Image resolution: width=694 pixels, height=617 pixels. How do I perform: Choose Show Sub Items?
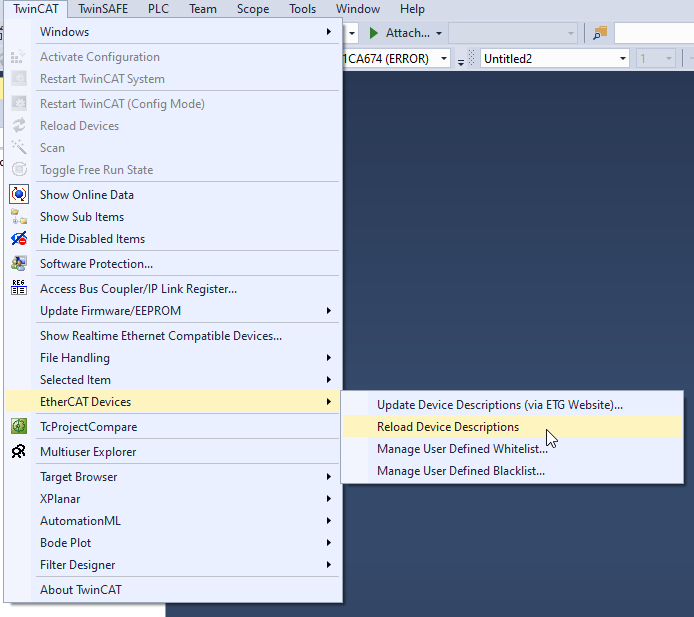tap(174, 216)
